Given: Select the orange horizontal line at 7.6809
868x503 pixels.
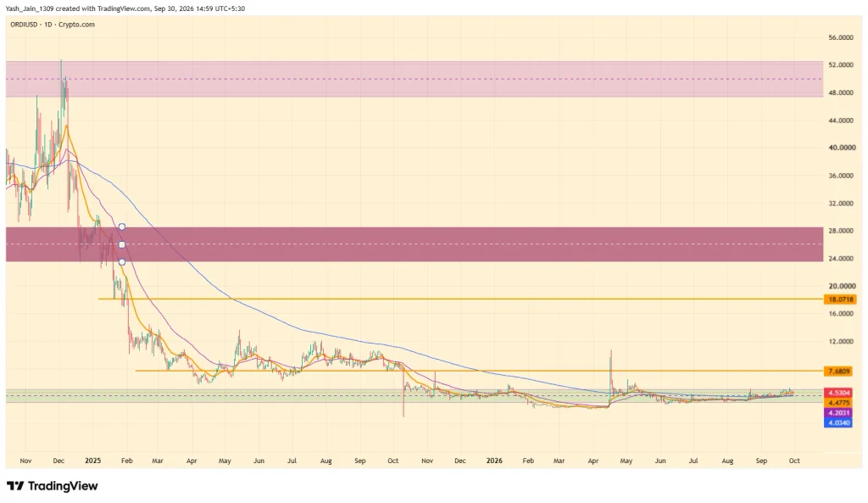Looking at the screenshot, I should (480, 372).
